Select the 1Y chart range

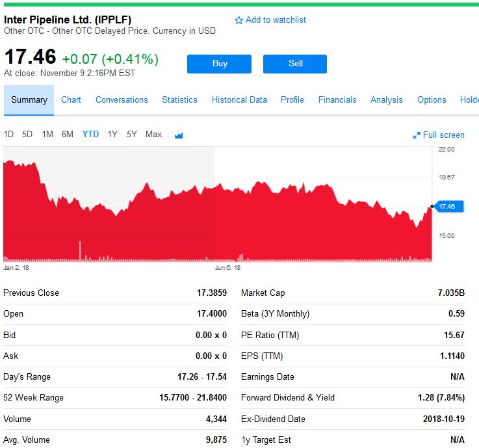point(112,135)
